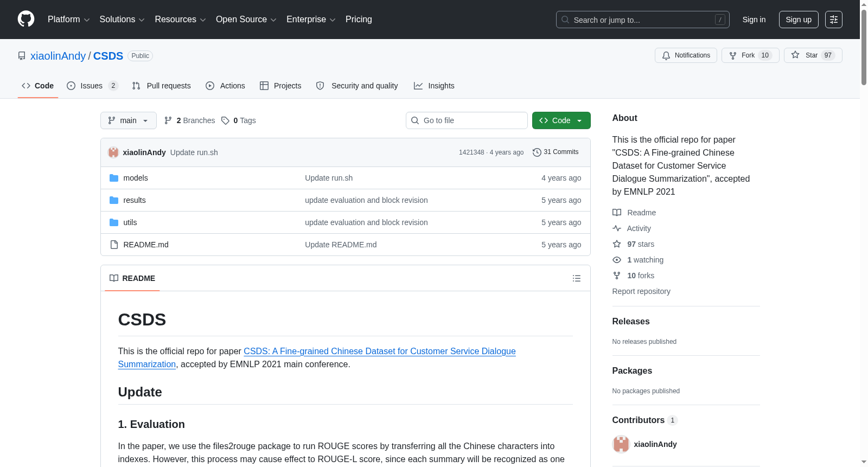
Task: Switch to the Security and quality tab
Action: [357, 86]
